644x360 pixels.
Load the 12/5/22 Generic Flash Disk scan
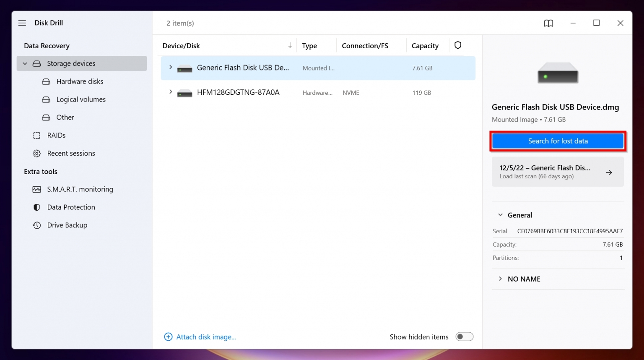pyautogui.click(x=558, y=172)
